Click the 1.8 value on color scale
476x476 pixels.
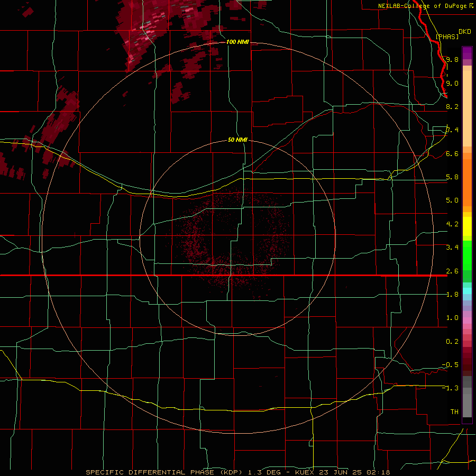click(452, 295)
